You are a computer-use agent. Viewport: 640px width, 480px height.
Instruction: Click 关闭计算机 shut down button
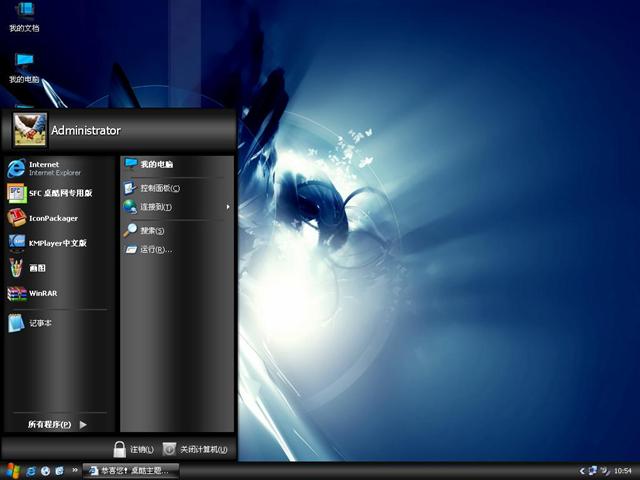(196, 450)
